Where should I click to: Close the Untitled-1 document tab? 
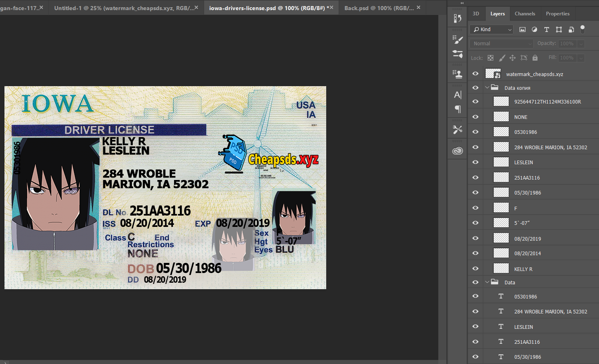point(196,8)
